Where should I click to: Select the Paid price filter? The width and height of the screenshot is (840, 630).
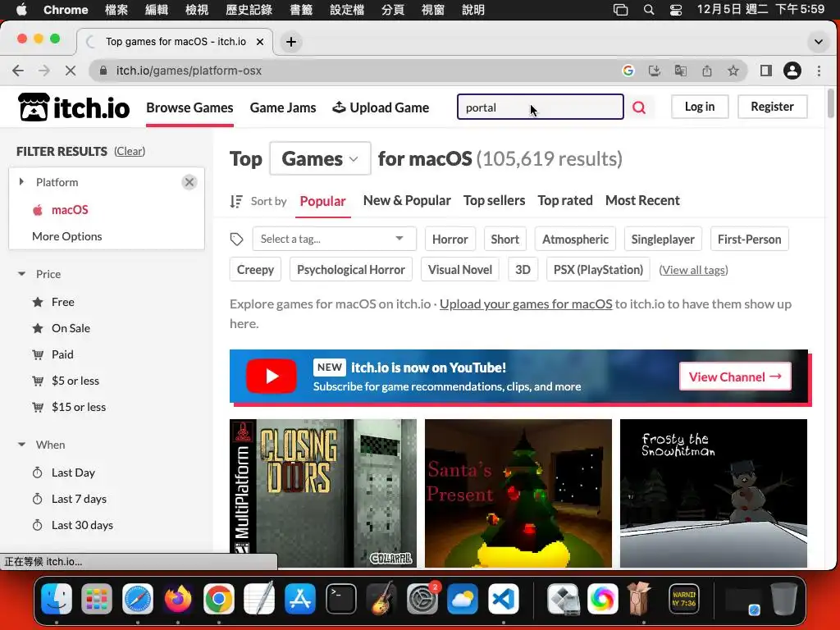click(62, 354)
